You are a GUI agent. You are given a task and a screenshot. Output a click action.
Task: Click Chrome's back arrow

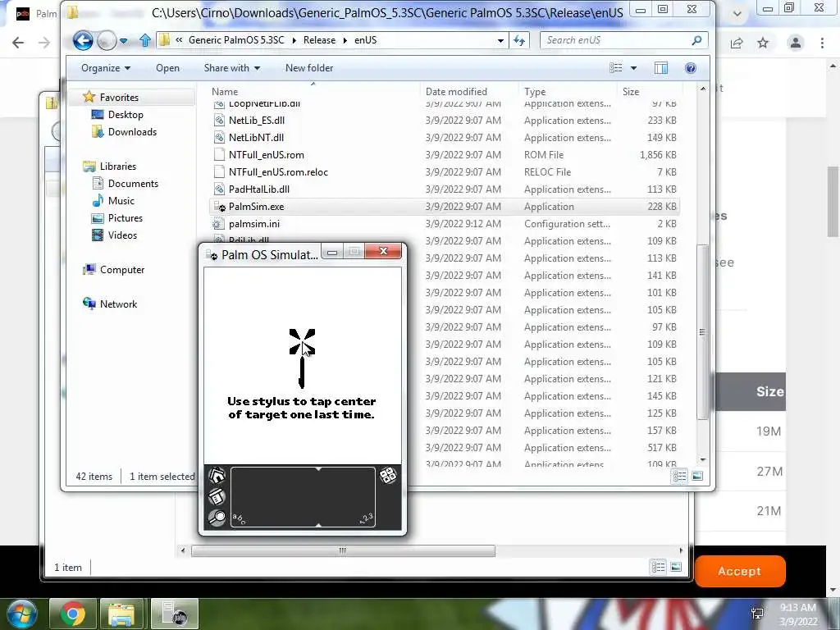[x=18, y=43]
